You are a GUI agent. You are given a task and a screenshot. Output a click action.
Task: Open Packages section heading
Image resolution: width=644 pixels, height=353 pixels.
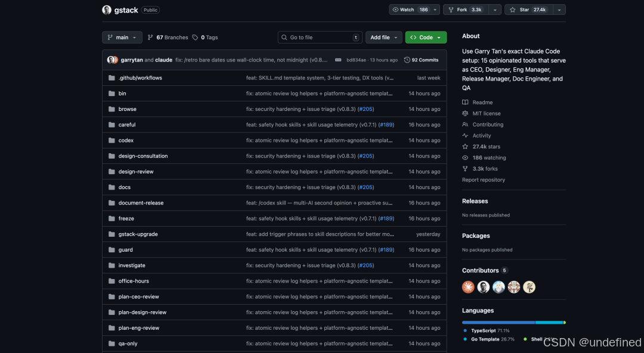(x=476, y=236)
